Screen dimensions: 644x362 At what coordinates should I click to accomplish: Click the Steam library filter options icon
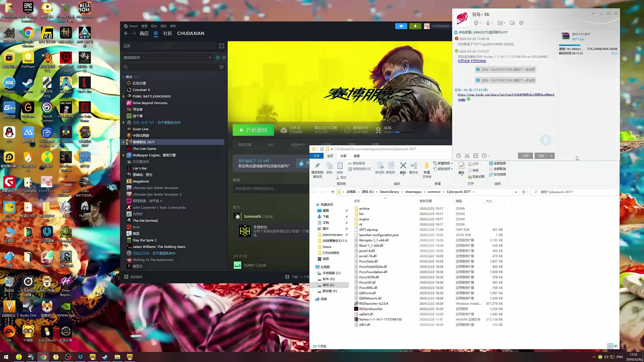[221, 67]
